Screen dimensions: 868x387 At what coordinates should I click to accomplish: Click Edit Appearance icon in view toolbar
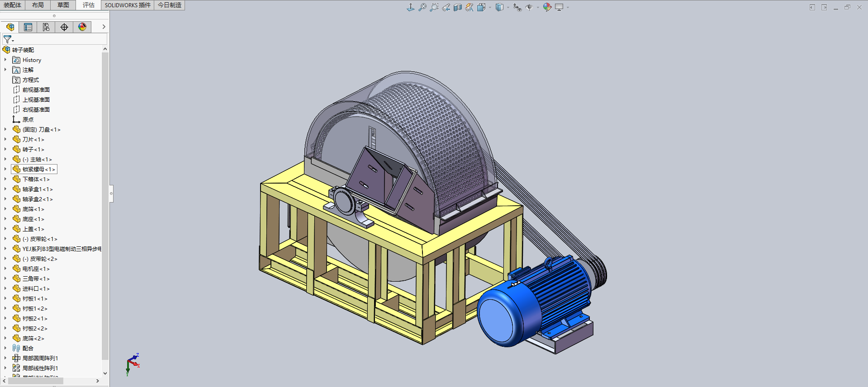[547, 7]
